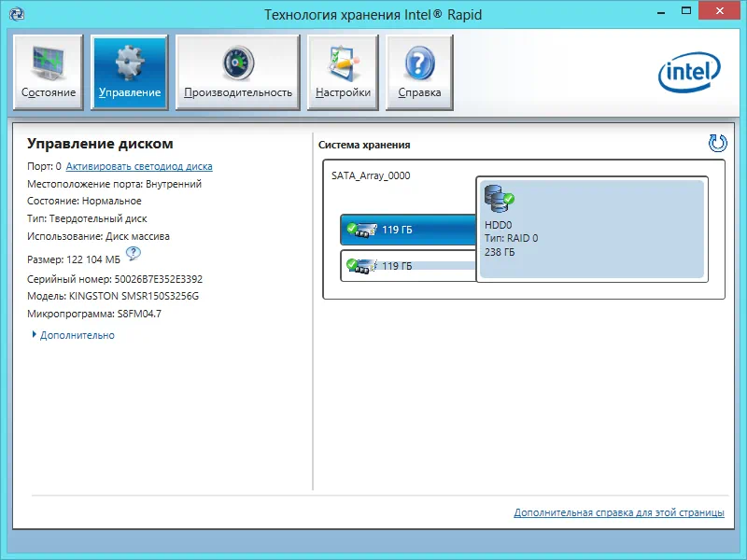Click the model text KINGSTON SMSR150S3256G

(x=134, y=296)
